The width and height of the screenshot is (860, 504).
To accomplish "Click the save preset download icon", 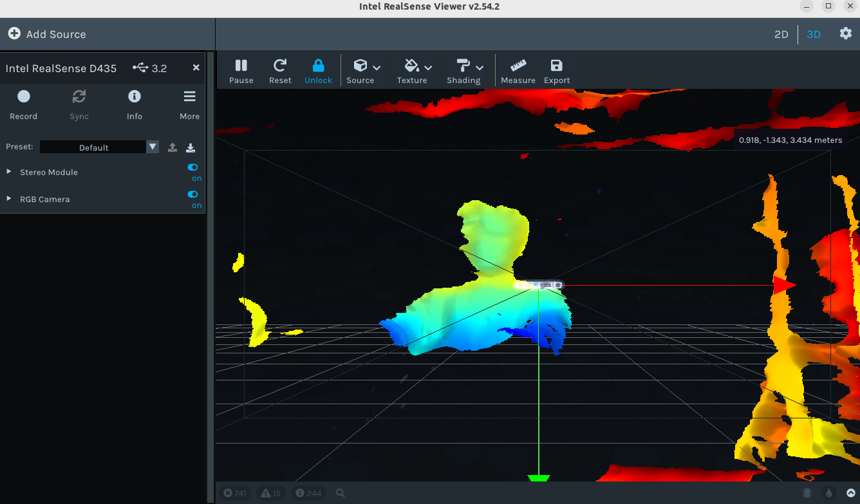I will 191,147.
